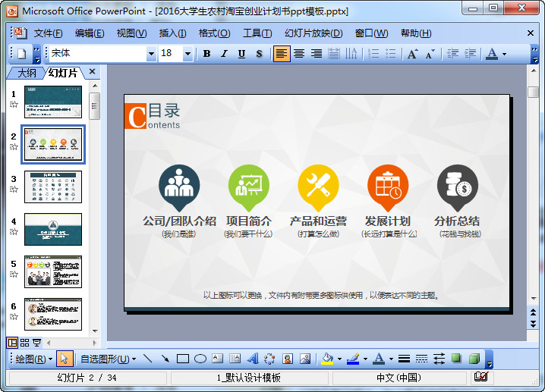545x392 pixels.
Task: Select the Line drawing tool
Action: coord(148,359)
